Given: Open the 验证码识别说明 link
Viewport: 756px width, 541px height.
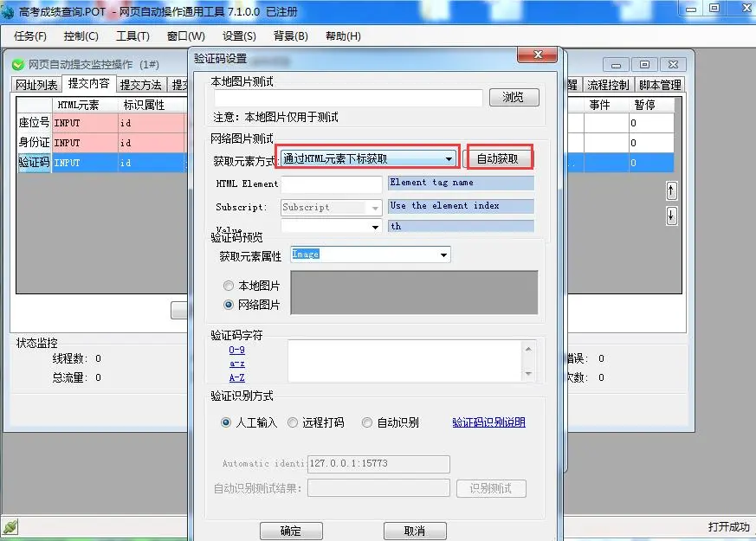Looking at the screenshot, I should 488,422.
